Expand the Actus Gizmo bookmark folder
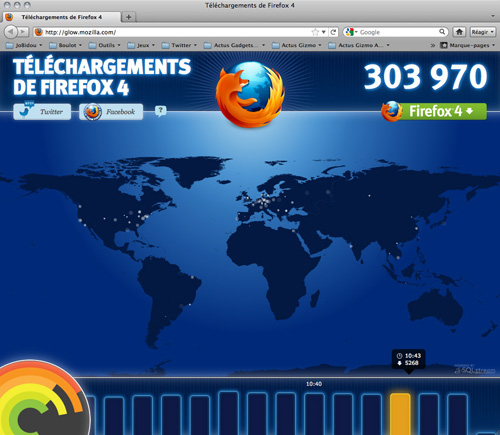Image resolution: width=500 pixels, height=435 pixels. coord(297,45)
